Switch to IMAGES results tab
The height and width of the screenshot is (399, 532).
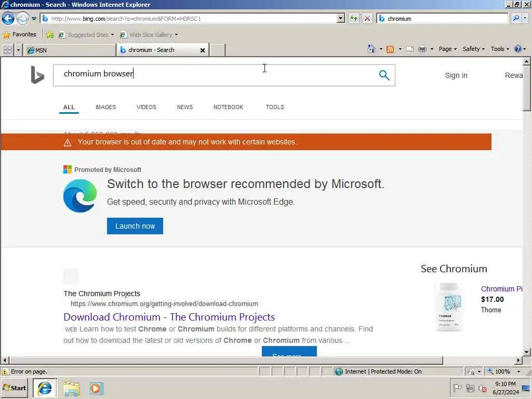click(x=105, y=107)
